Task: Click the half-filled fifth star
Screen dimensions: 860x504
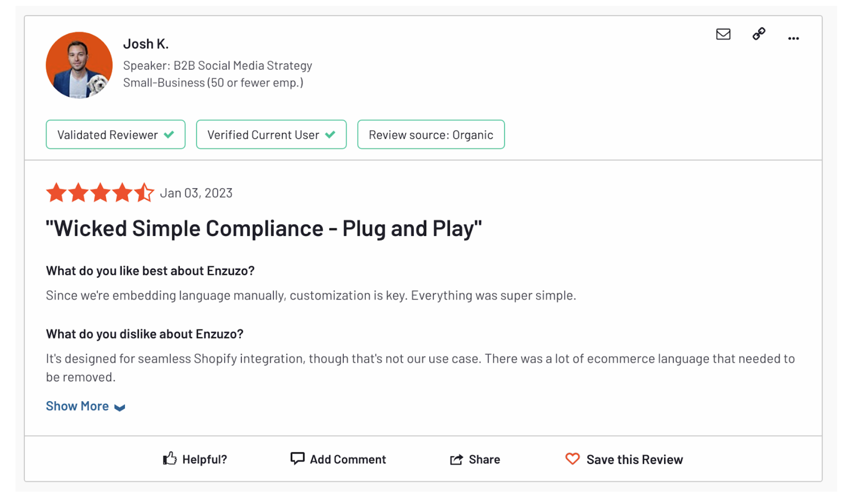Action: point(145,192)
